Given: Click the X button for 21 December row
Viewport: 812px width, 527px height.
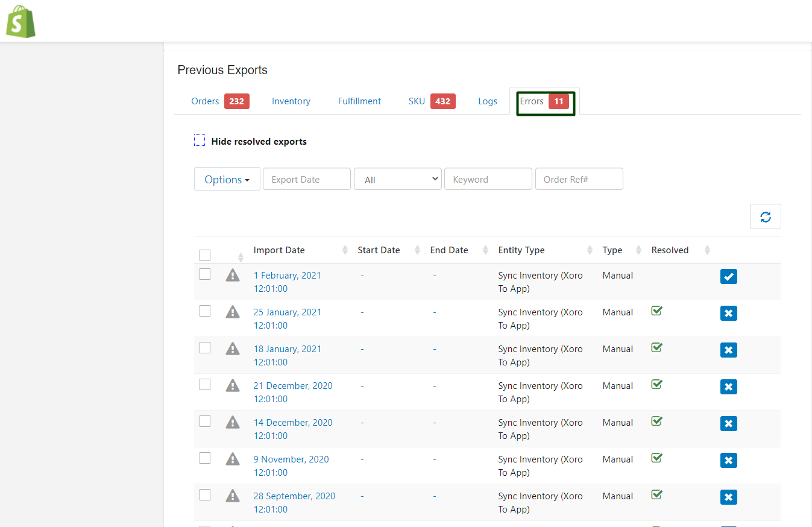Looking at the screenshot, I should pos(728,387).
